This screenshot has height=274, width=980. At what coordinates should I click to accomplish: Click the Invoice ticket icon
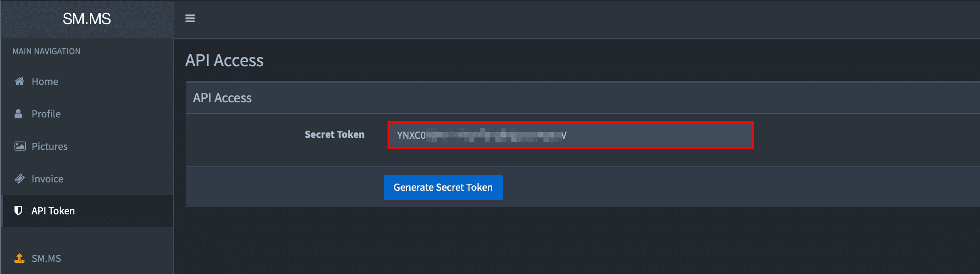click(x=20, y=179)
